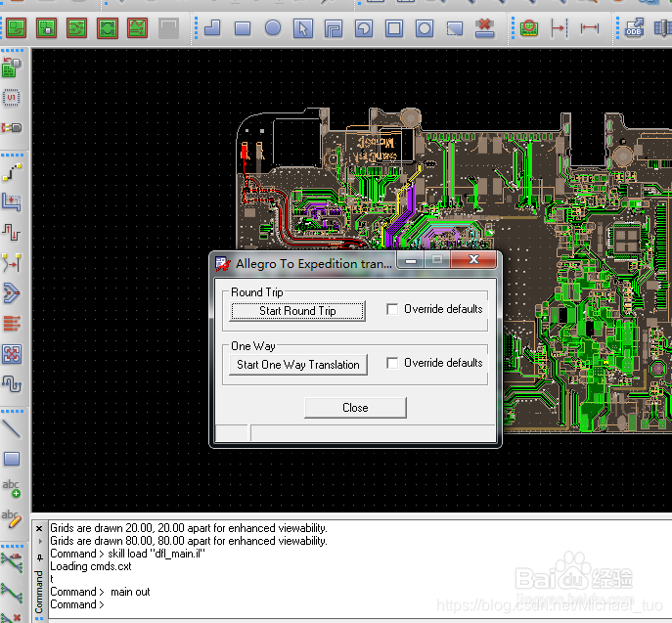The height and width of the screenshot is (623, 672).
Task: Click the delete islands red X icon
Action: click(x=485, y=28)
